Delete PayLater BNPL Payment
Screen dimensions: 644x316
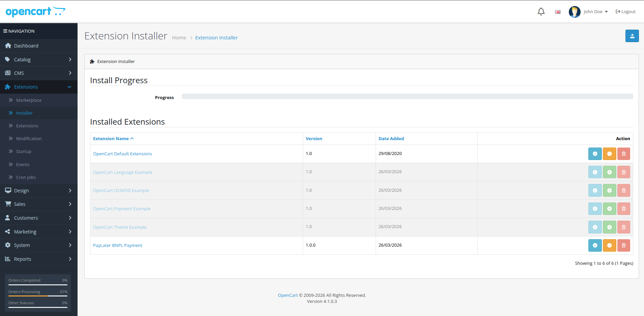point(624,245)
